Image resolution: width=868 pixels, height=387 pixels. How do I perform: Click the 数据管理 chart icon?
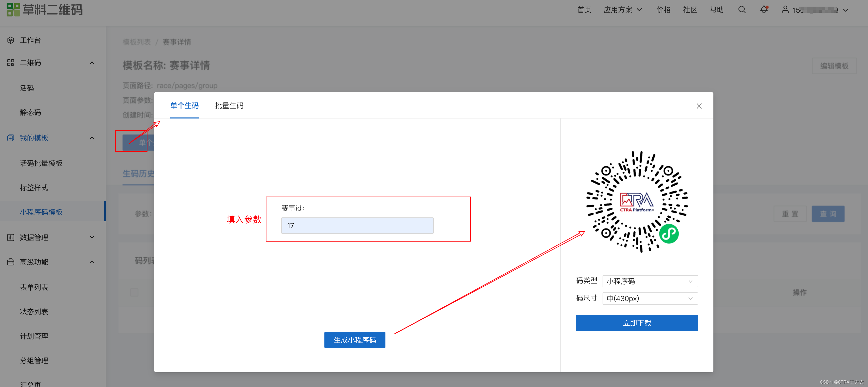point(11,237)
